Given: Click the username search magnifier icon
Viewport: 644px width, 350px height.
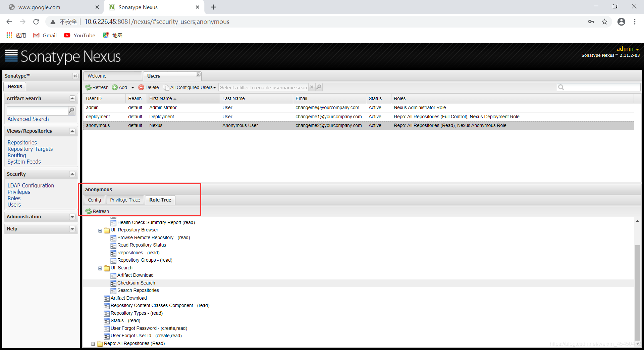Looking at the screenshot, I should click(x=319, y=87).
